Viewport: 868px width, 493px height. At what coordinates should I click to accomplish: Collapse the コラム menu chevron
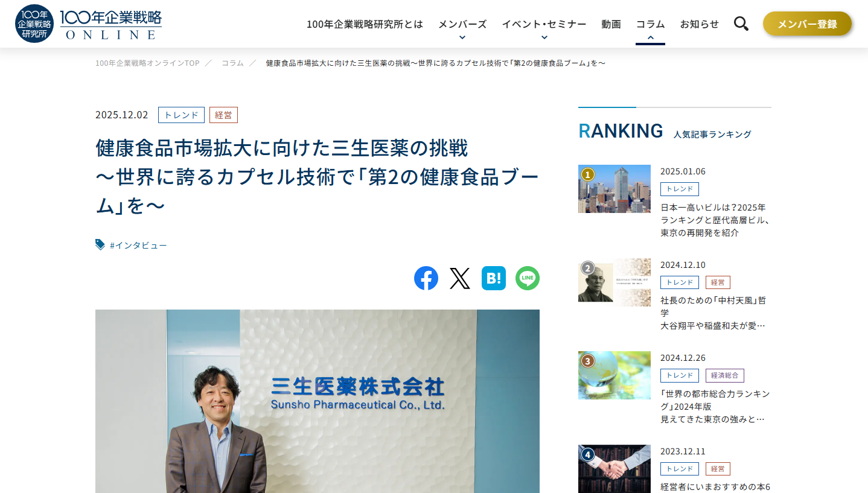coord(651,37)
